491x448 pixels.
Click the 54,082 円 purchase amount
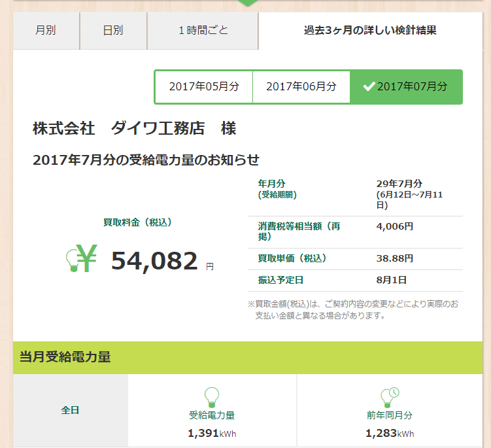(x=155, y=261)
